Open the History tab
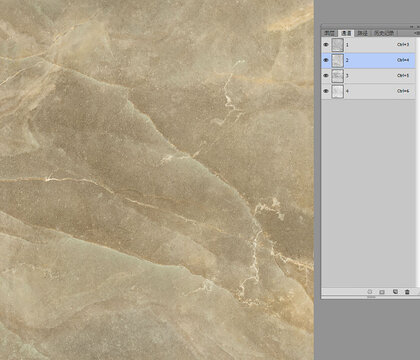This screenshot has height=360, width=420. 384,33
